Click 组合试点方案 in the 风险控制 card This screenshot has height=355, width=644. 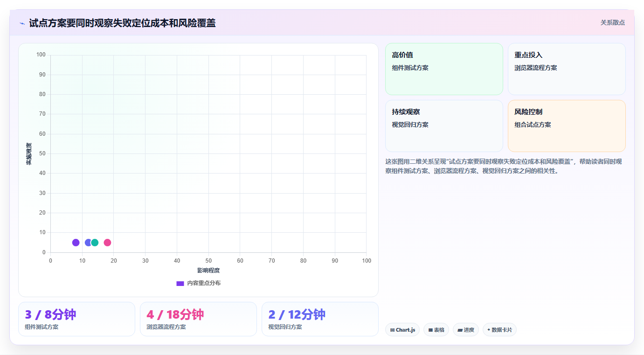(x=533, y=125)
